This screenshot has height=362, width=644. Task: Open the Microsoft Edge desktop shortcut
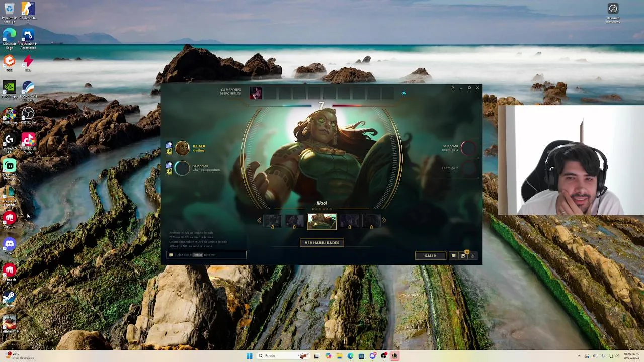coord(9,39)
